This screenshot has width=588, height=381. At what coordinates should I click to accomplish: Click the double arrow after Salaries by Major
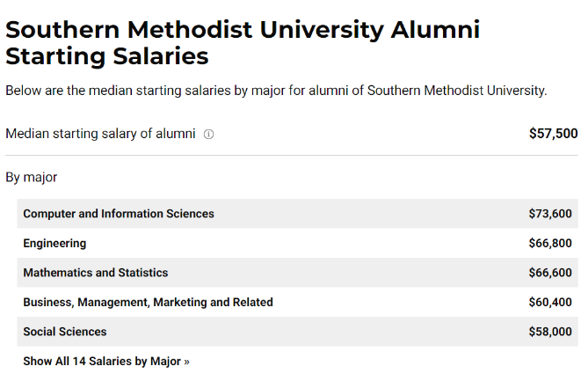186,362
